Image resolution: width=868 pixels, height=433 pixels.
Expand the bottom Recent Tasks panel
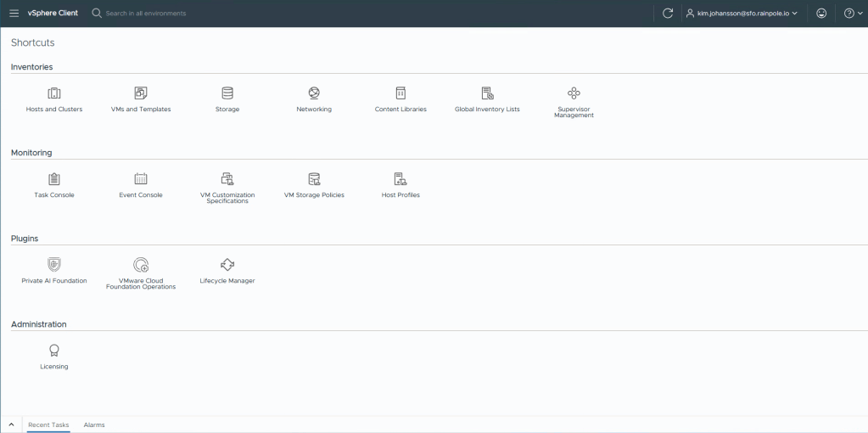pyautogui.click(x=11, y=425)
